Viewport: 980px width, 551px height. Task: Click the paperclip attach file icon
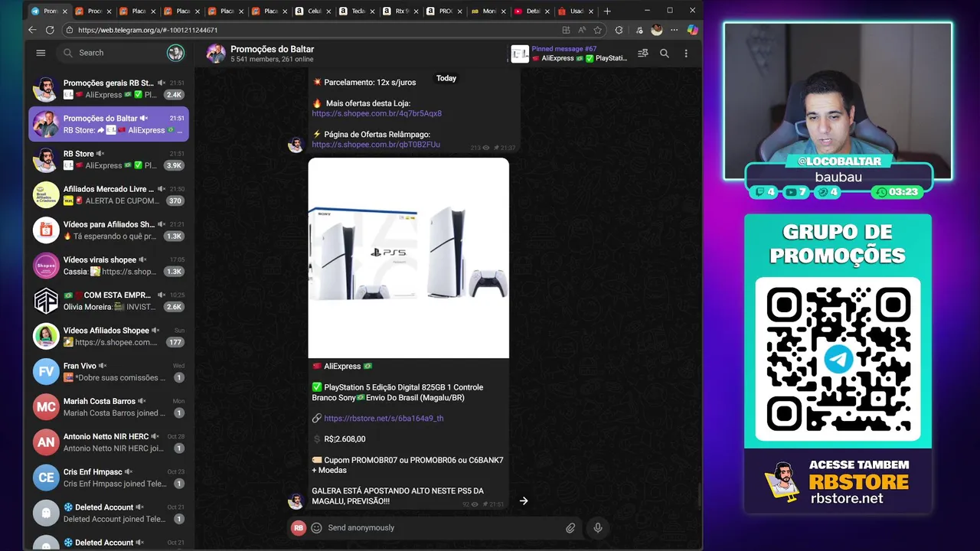pos(570,528)
